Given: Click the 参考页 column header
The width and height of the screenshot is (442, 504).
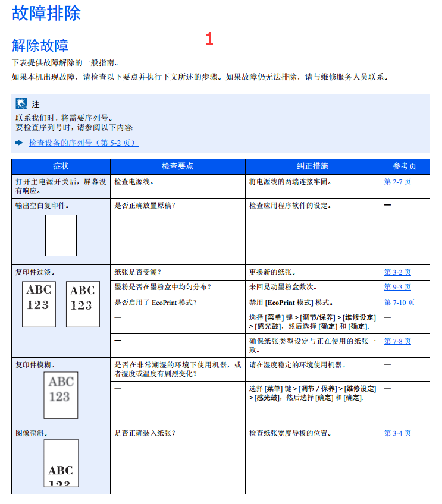Looking at the screenshot, I should (405, 166).
